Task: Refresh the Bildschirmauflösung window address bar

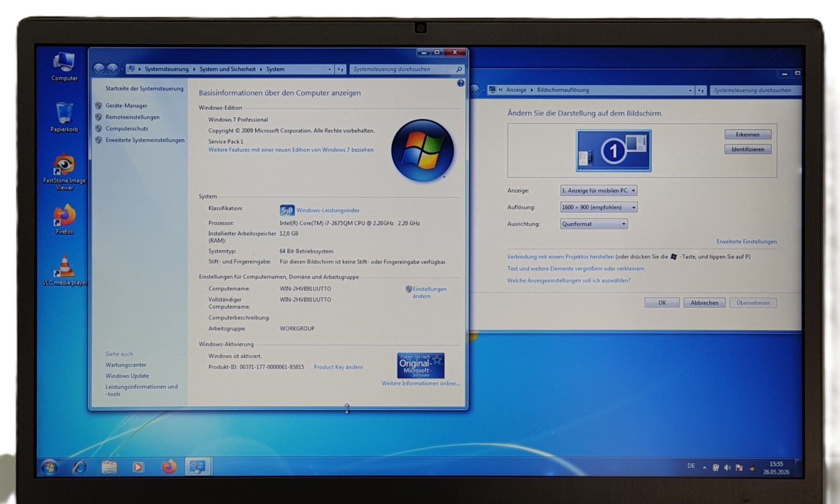Action: pyautogui.click(x=700, y=90)
